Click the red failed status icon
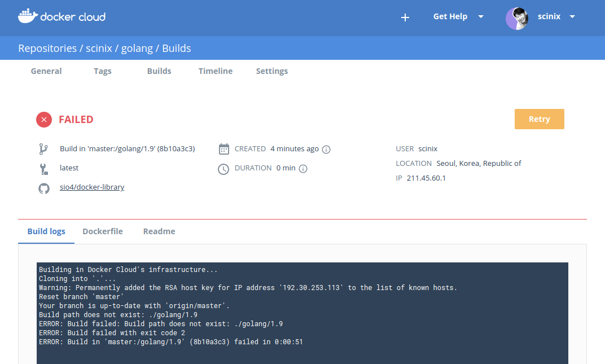The width and height of the screenshot is (605, 364). [44, 120]
